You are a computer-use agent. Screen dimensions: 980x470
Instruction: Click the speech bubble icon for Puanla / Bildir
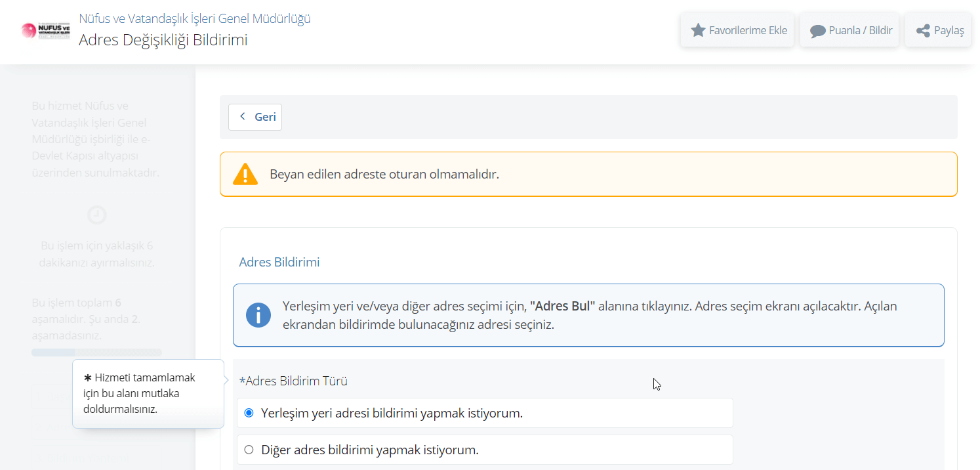(x=817, y=31)
